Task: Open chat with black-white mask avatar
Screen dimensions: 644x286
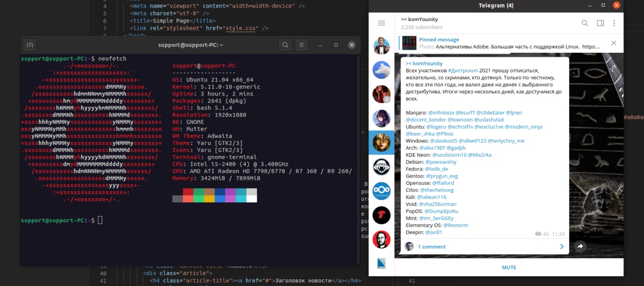Action: click(x=381, y=166)
